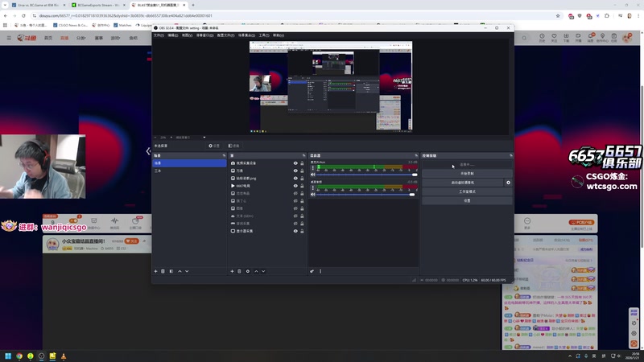Switch to BCGameEsports Stream browser tab
This screenshot has width=644, height=362.
tap(98, 5)
